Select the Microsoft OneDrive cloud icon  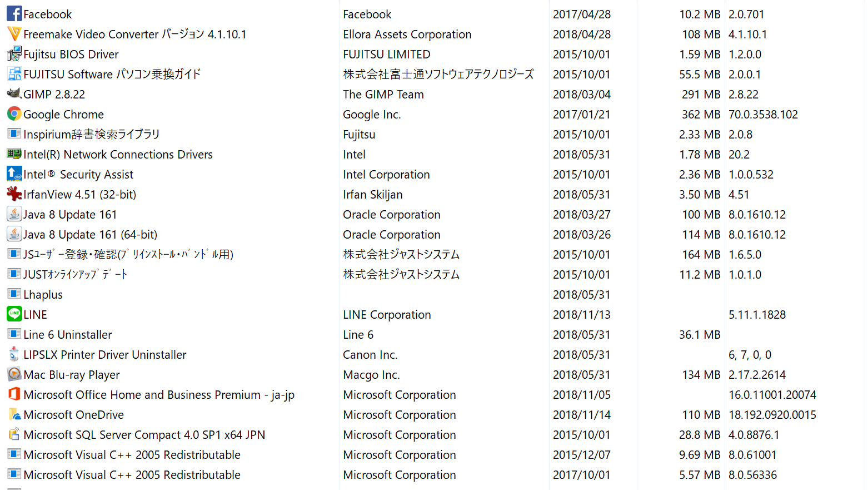point(14,414)
